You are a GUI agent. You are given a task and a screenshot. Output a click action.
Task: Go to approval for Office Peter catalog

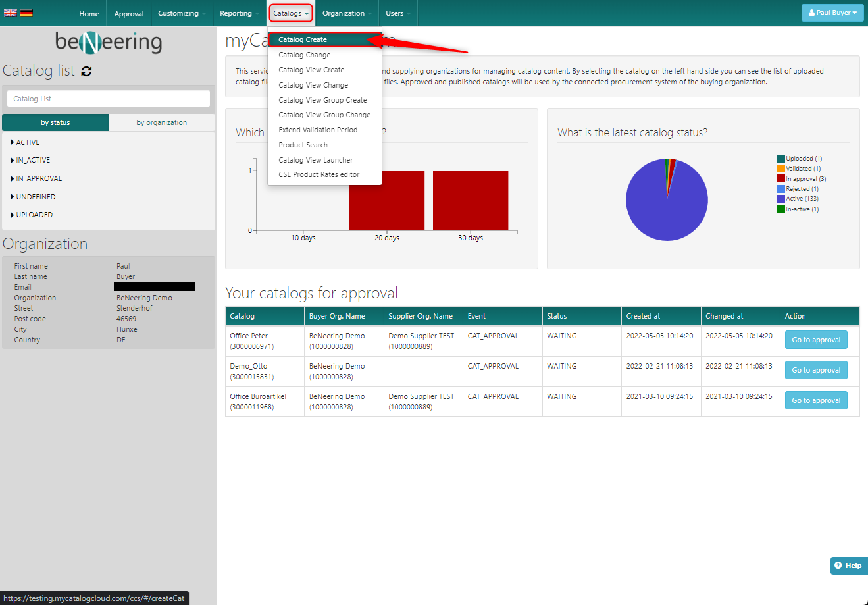pos(816,340)
